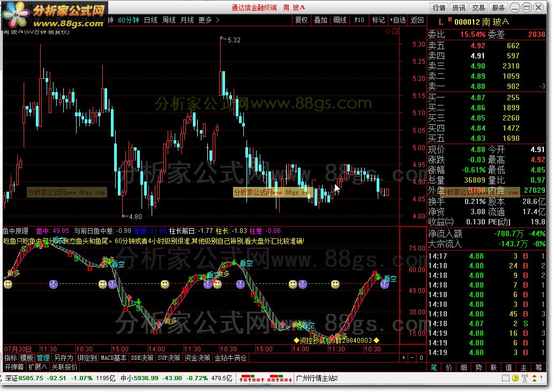Click the 标记 mark button
The width and height of the screenshot is (554, 392).
pyautogui.click(x=378, y=20)
